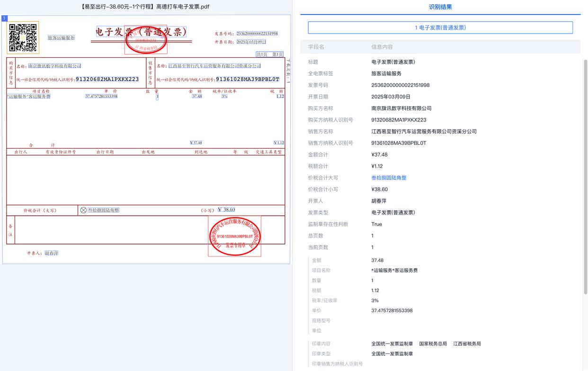The width and height of the screenshot is (588, 371).
Task: Click the ¥1.12 value in results
Action: 377,166
